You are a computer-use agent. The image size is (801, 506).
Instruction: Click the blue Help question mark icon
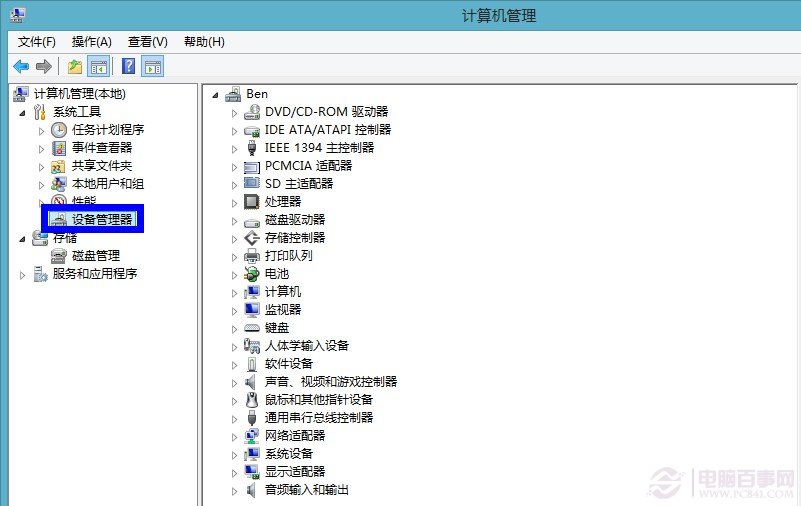pos(128,67)
